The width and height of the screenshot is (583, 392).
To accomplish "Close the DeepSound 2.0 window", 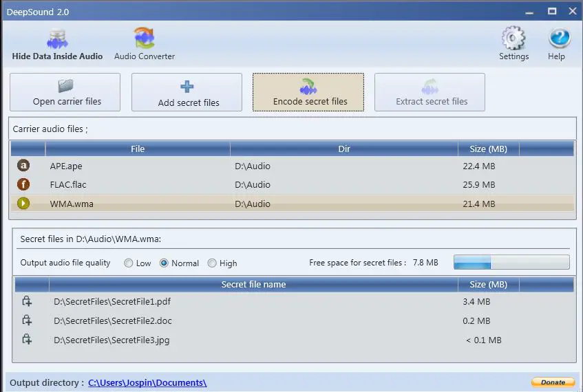I will 573,11.
